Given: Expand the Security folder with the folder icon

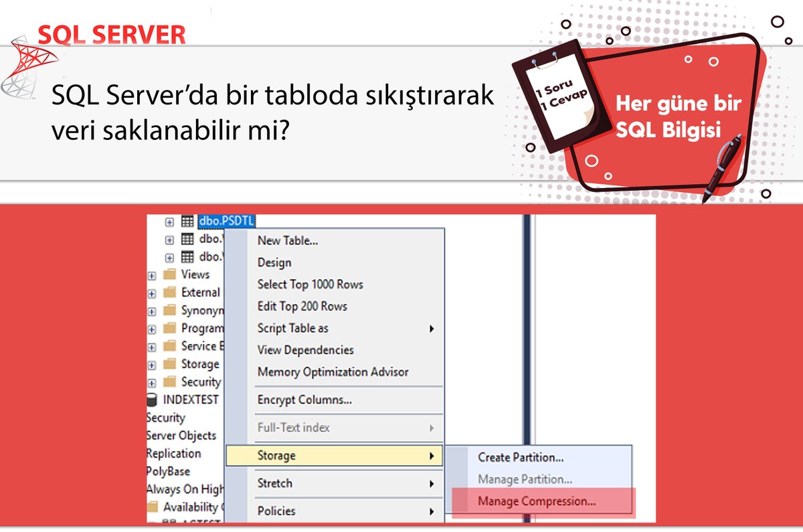Looking at the screenshot, I should [152, 383].
